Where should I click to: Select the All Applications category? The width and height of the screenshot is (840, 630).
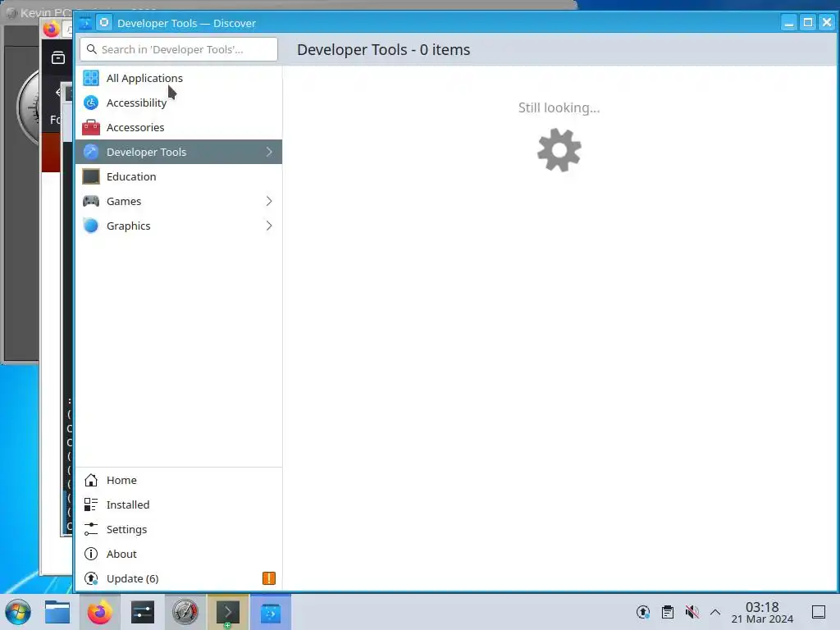[179, 78]
